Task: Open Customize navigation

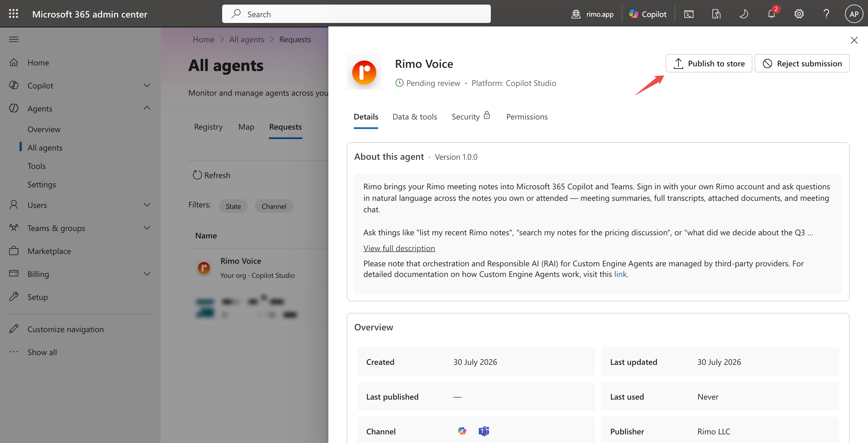Action: (x=66, y=329)
